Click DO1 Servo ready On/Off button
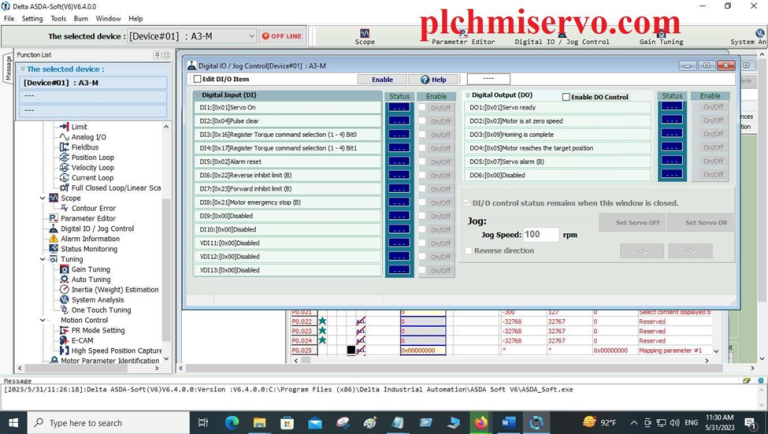 pos(713,107)
